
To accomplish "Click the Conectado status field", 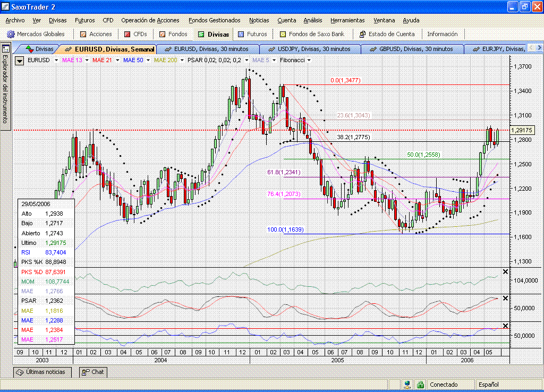I will coord(450,385).
